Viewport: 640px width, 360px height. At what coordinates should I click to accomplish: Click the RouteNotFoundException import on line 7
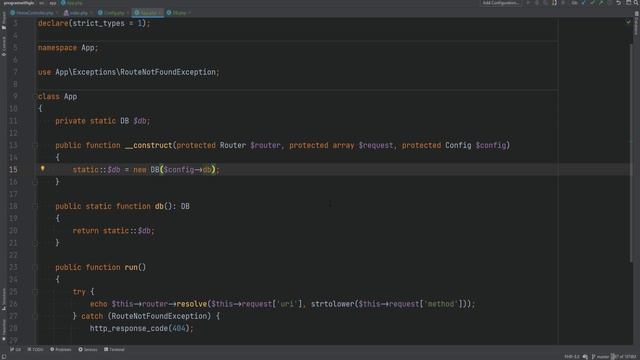pos(137,72)
